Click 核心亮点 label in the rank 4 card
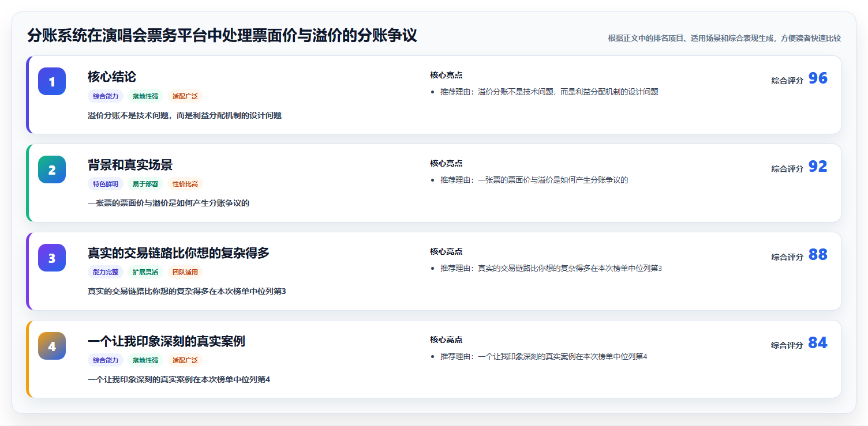 click(x=446, y=340)
